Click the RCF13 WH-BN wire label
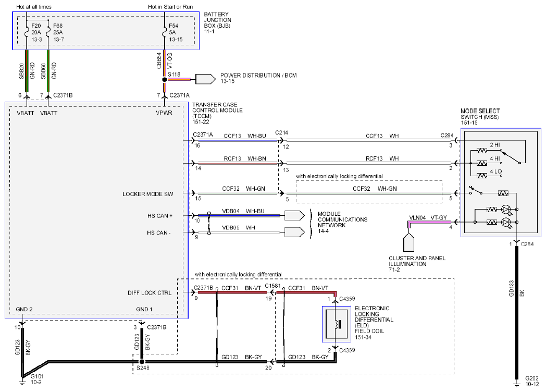 pyautogui.click(x=245, y=158)
